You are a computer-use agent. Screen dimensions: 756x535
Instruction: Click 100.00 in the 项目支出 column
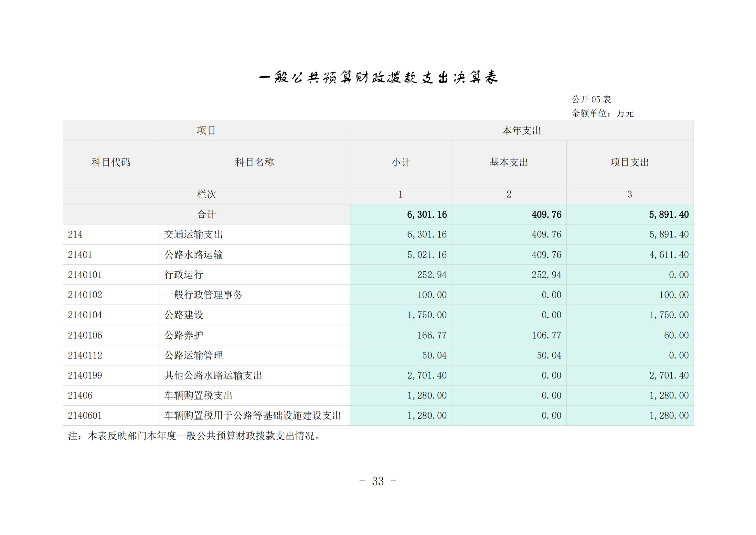(x=674, y=295)
